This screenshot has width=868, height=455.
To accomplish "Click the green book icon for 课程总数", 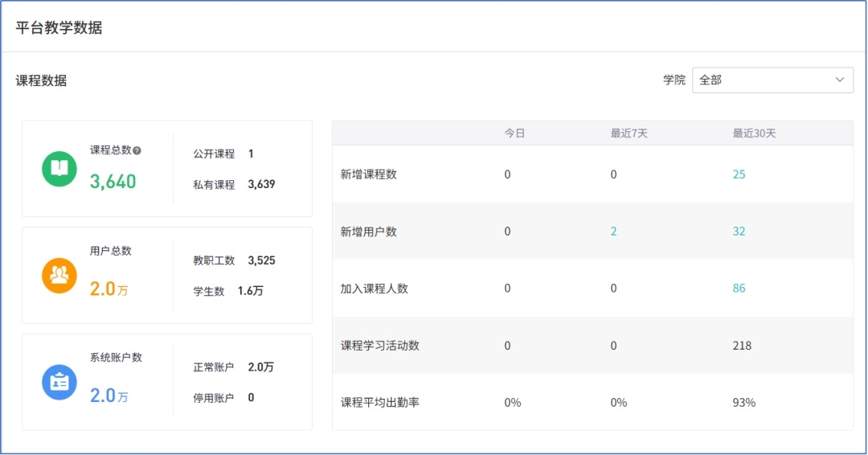I will (x=59, y=169).
